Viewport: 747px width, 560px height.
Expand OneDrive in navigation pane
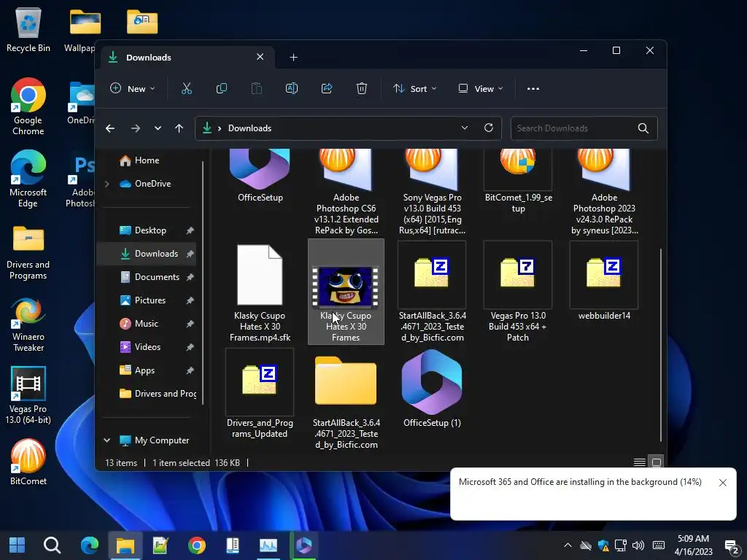click(107, 183)
